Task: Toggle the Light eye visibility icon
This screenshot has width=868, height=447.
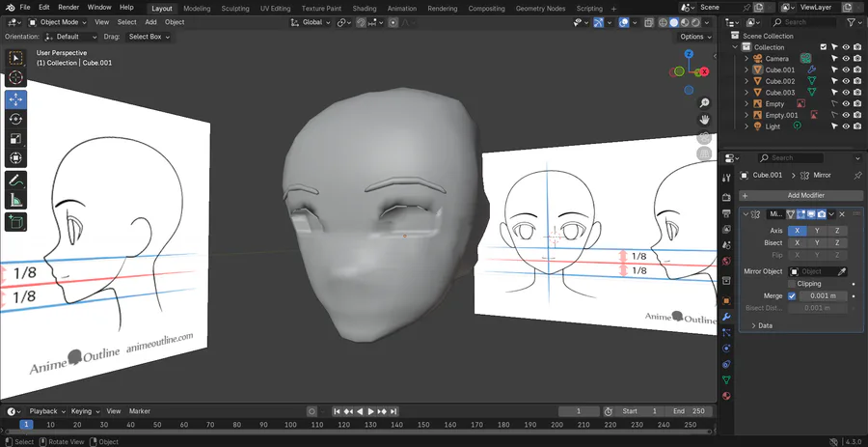Action: pyautogui.click(x=846, y=126)
